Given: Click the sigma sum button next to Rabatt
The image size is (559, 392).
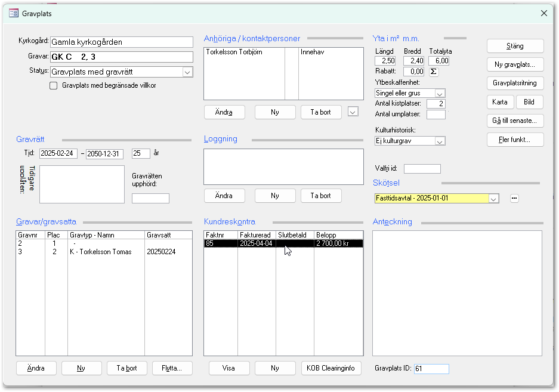Looking at the screenshot, I should coord(434,72).
